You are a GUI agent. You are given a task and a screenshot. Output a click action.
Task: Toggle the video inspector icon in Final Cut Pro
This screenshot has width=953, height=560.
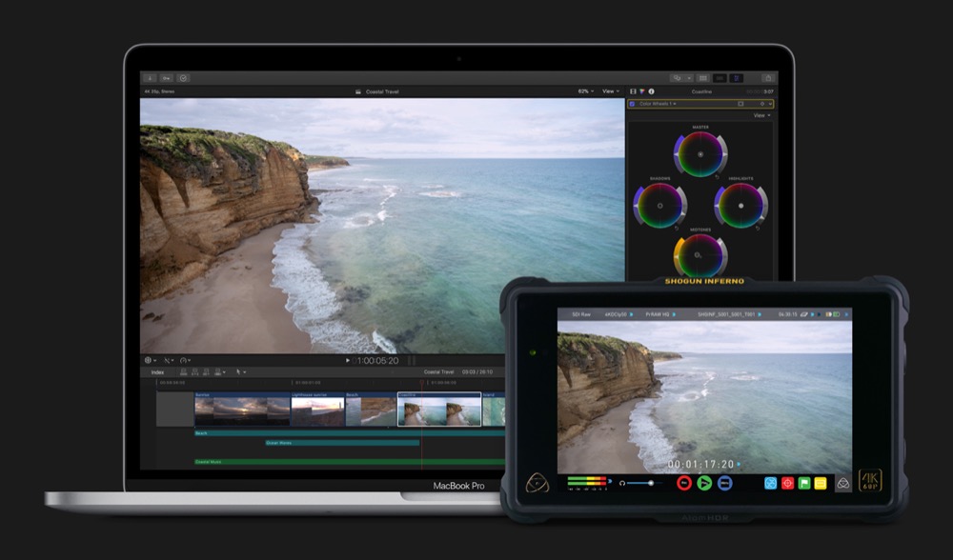[633, 91]
